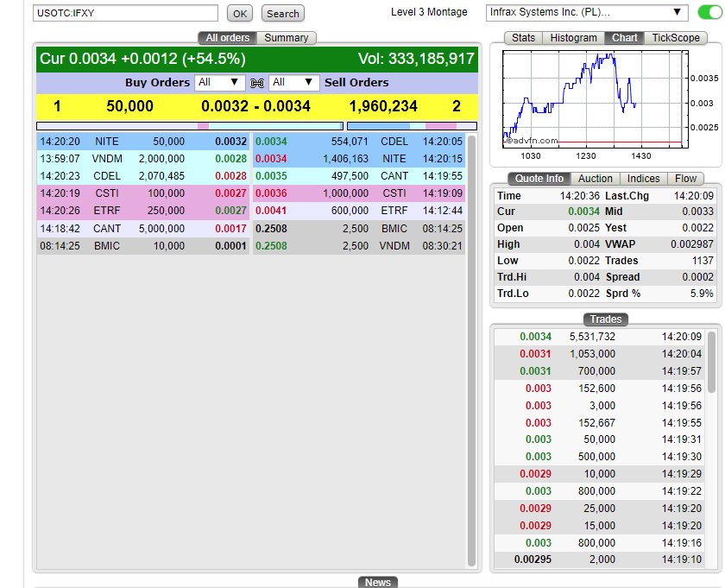This screenshot has height=588, width=725.
Task: Click the News section header
Action: (378, 582)
